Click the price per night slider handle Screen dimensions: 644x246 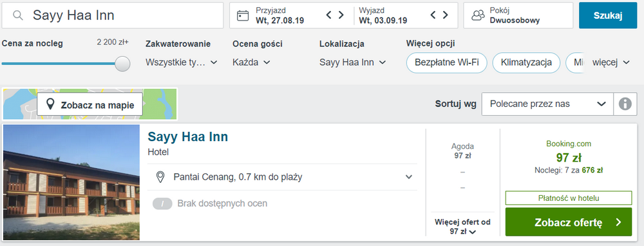(122, 64)
